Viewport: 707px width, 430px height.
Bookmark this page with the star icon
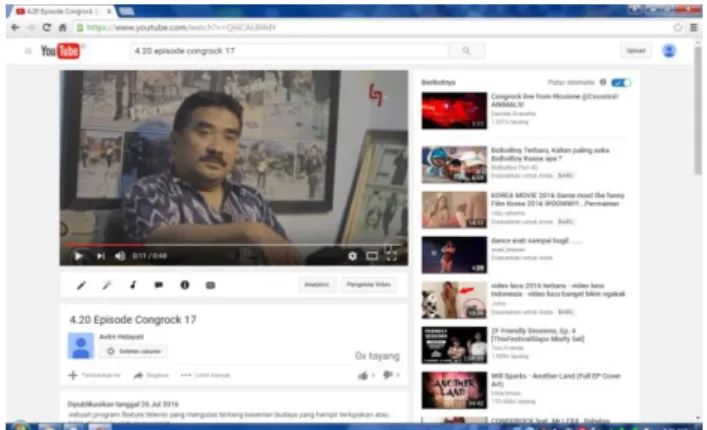[x=678, y=27]
